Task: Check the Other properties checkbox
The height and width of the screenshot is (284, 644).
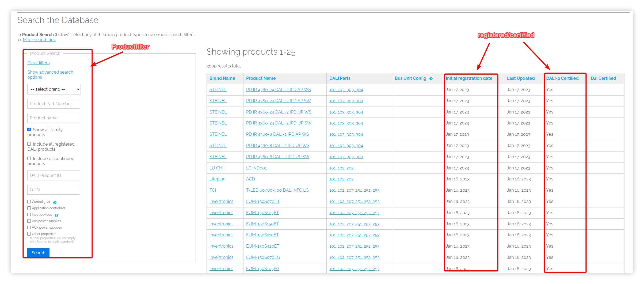Action: [x=29, y=234]
